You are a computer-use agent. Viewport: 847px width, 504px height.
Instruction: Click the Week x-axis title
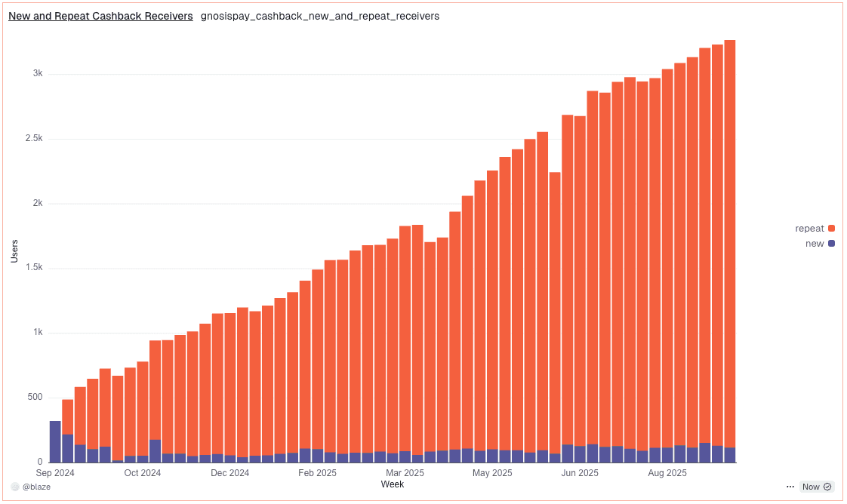tap(392, 484)
